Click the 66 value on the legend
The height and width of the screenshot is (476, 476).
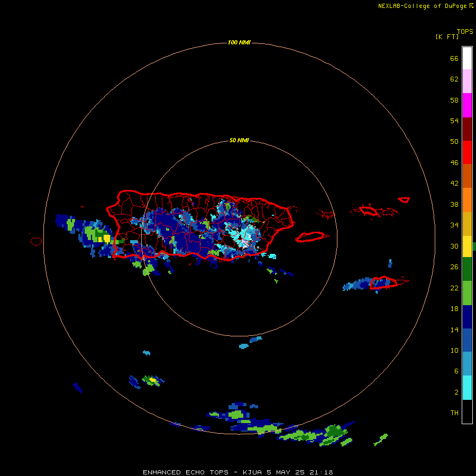454,59
